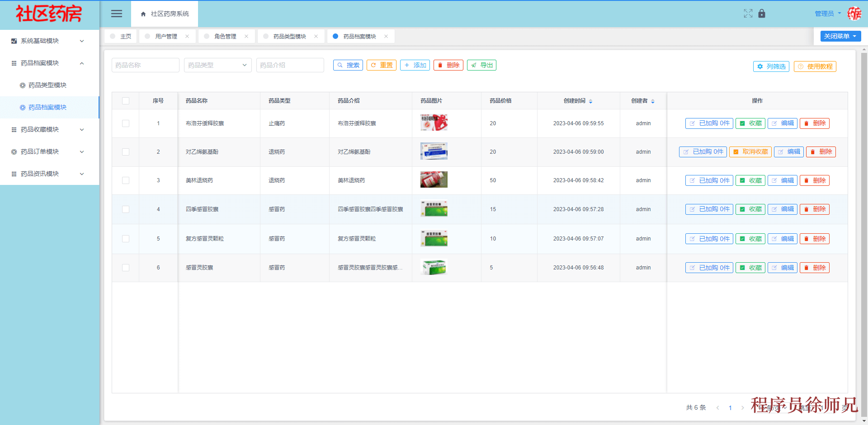Toggle the sidebar with the hamburger icon
Image resolution: width=868 pixels, height=425 pixels.
coord(116,14)
